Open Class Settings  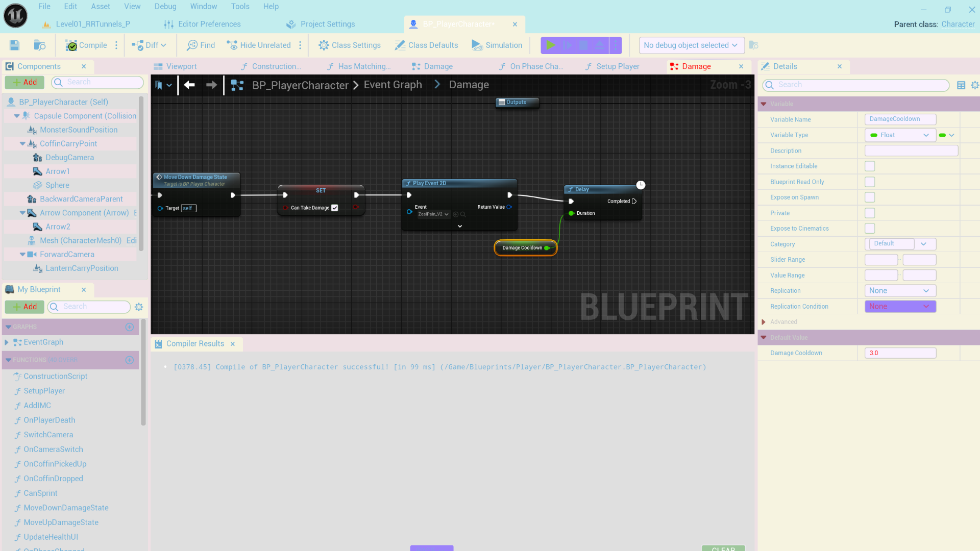pos(350,45)
